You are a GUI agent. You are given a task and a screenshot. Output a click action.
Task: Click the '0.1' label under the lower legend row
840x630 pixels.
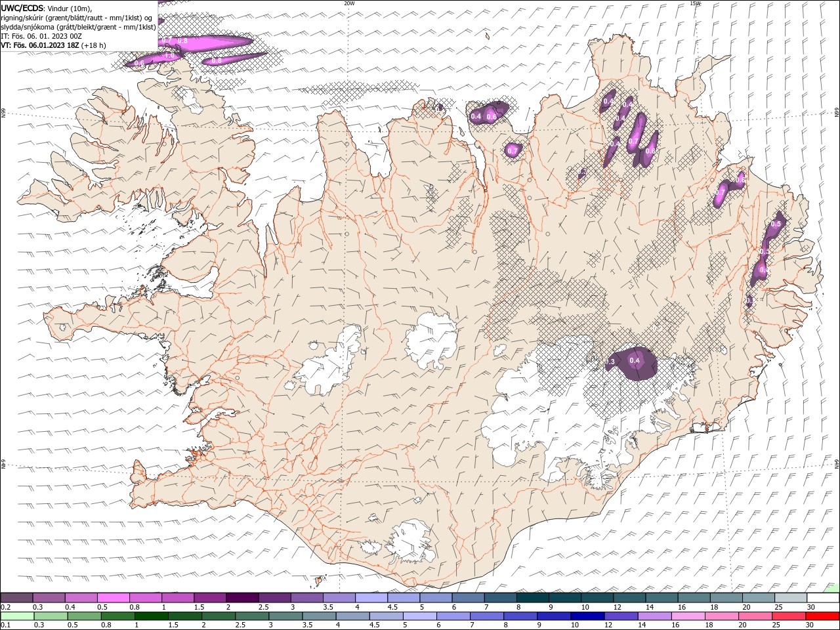(5, 625)
